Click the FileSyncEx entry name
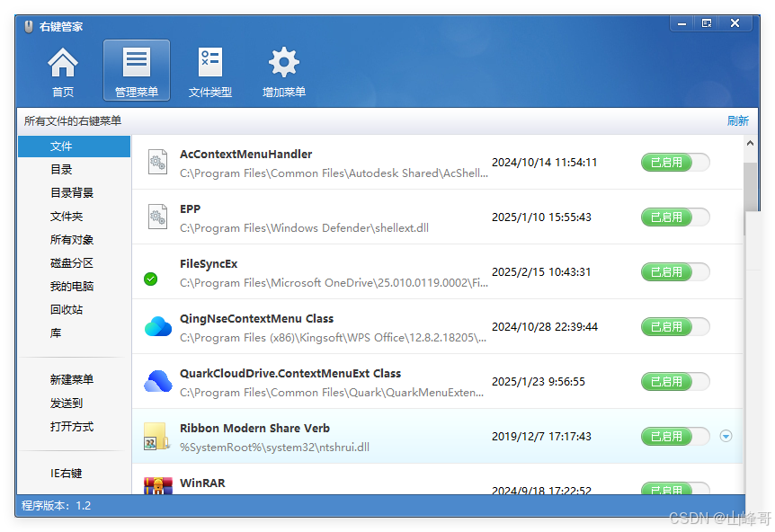 (x=209, y=264)
